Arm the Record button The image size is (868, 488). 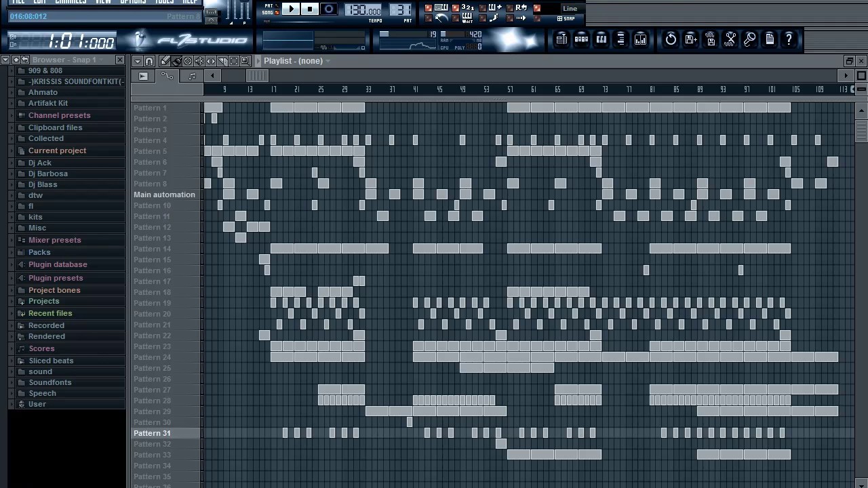[329, 9]
